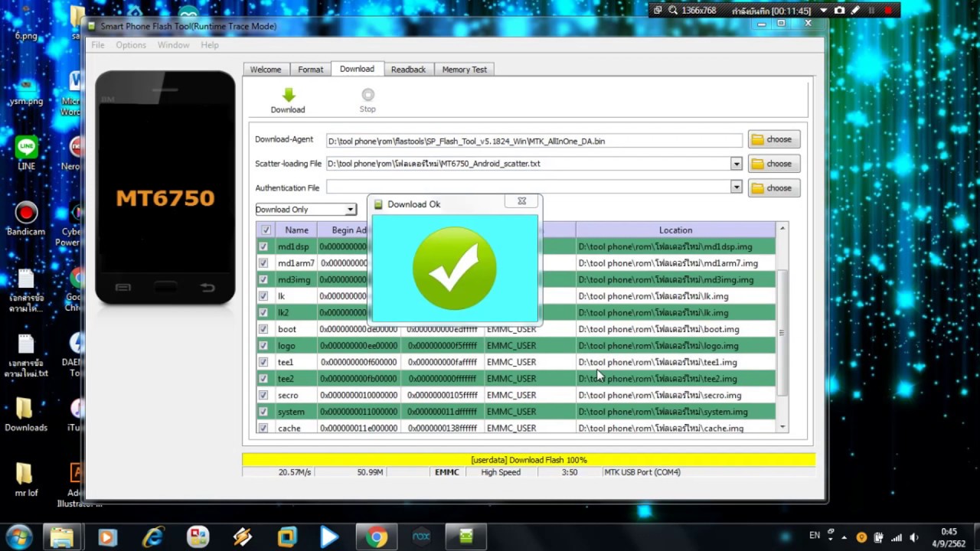Click the yellow Download Flash 100% progress bar

pos(528,460)
